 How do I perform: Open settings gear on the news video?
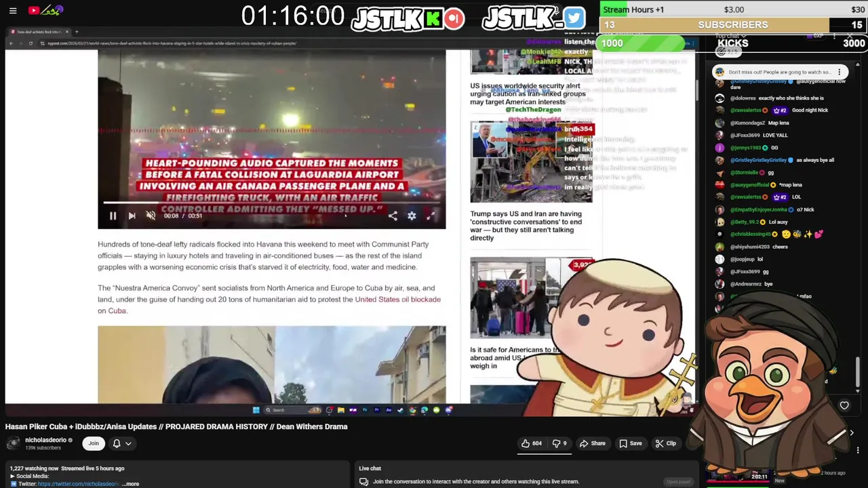click(x=412, y=216)
